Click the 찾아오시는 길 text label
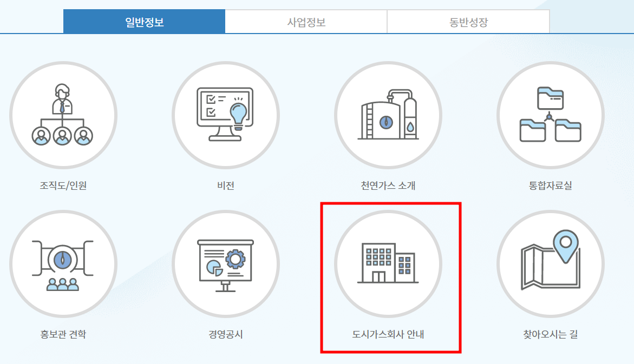This screenshot has height=364, width=634. coord(550,334)
